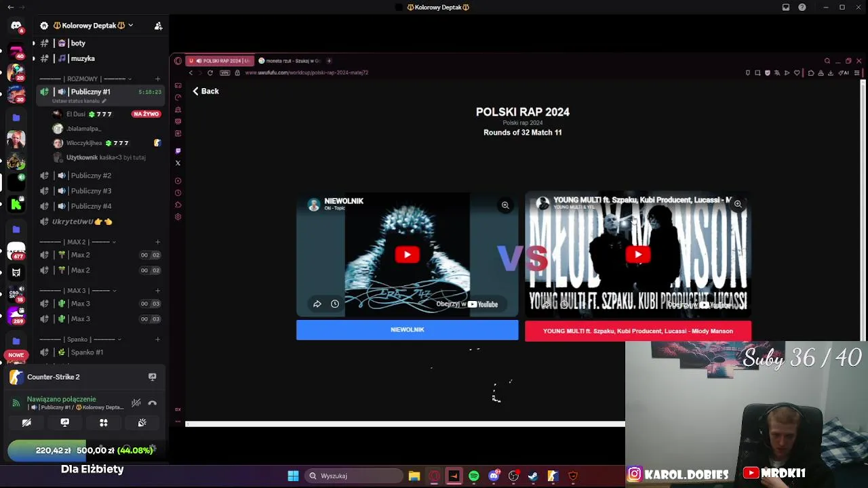Click share icon on NIEWOLNIK video

tap(317, 304)
